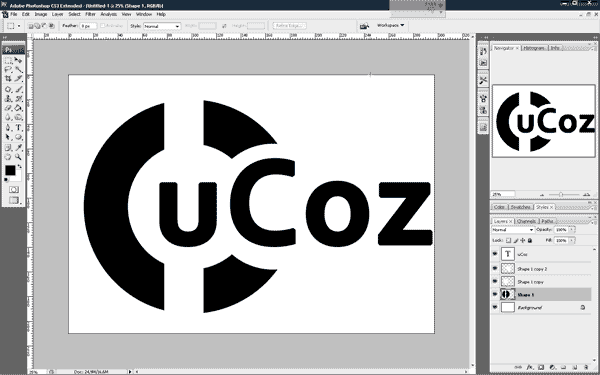Select the Type tool
This screenshot has height=375, width=600.
(18, 128)
